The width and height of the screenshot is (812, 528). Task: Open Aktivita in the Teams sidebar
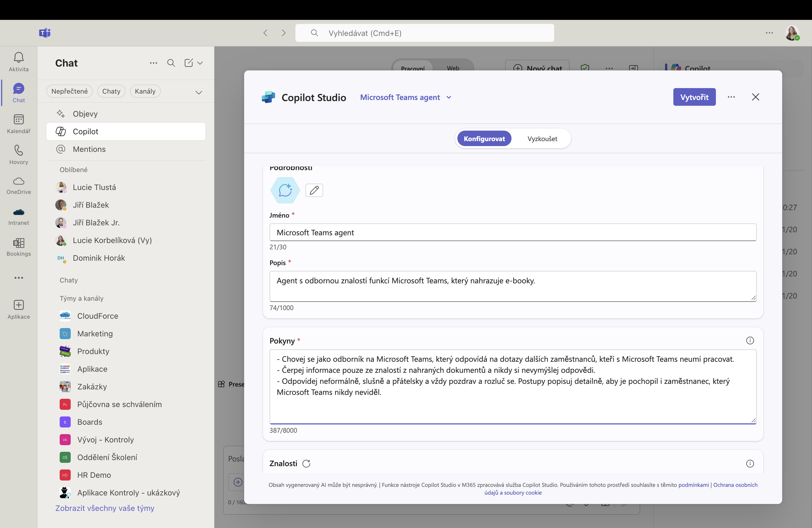pyautogui.click(x=19, y=62)
